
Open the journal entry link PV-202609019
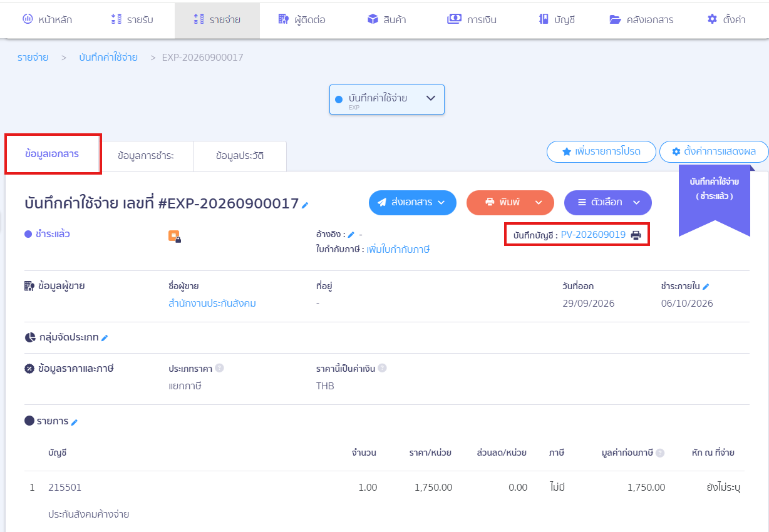pyautogui.click(x=593, y=235)
